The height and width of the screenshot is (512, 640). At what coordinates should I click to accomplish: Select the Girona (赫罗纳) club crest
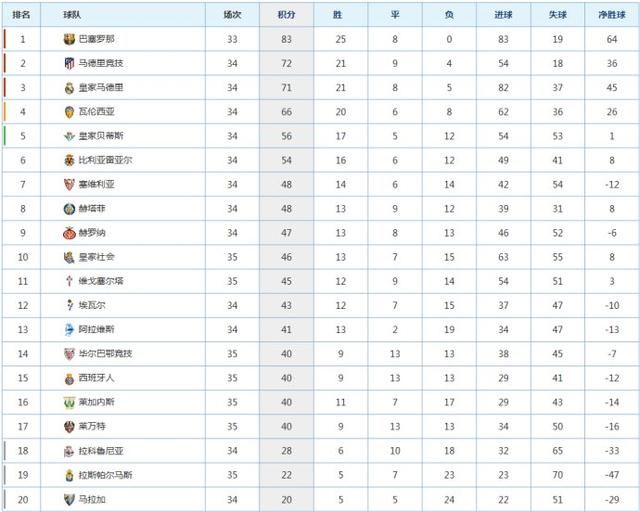tap(68, 232)
